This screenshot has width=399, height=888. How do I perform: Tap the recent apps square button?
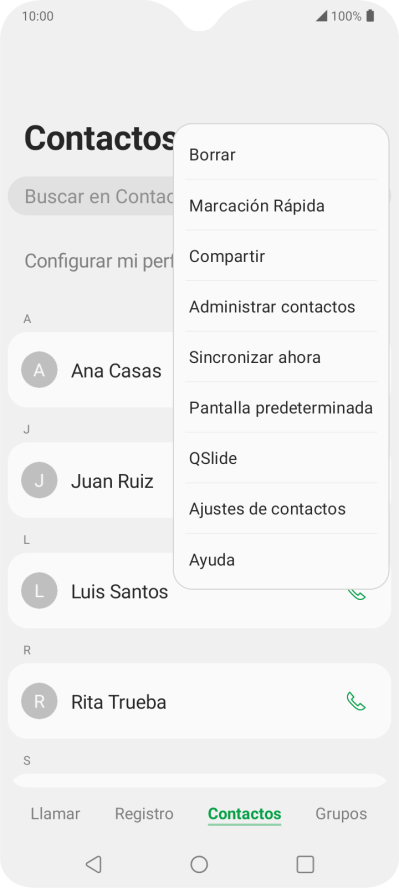pos(305,864)
